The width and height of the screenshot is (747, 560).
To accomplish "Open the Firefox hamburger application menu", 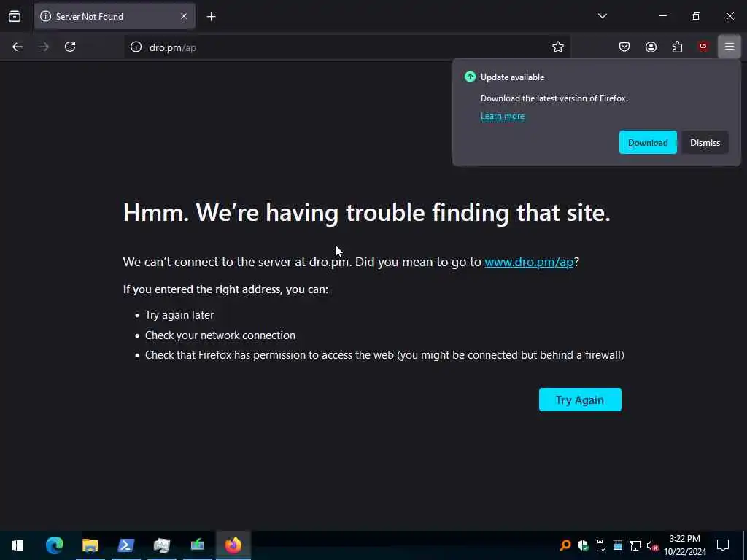I will click(x=729, y=47).
